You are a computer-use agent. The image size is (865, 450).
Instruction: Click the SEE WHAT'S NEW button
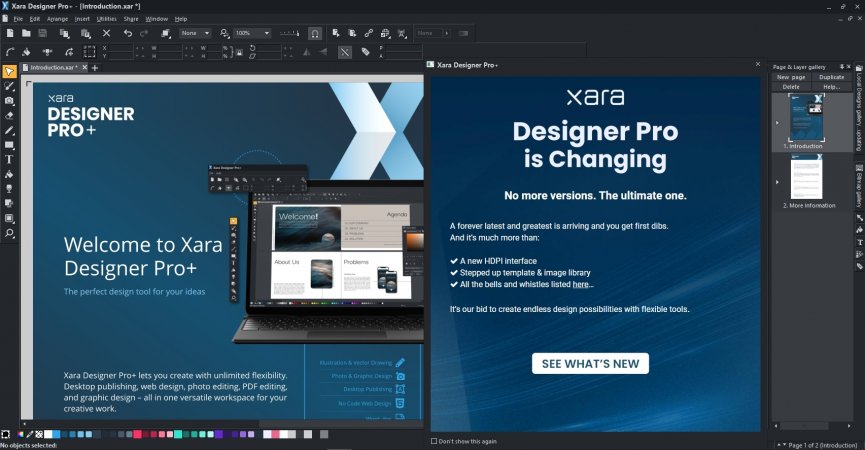[590, 363]
